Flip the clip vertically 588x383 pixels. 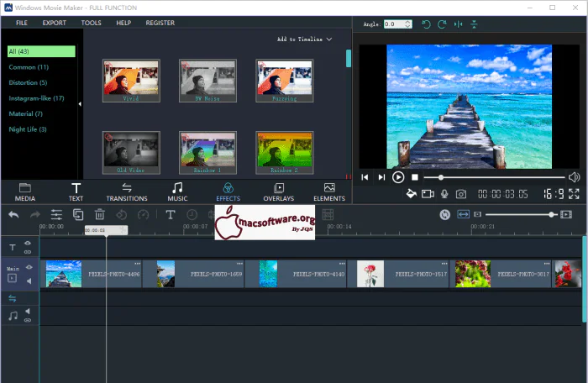tap(474, 24)
